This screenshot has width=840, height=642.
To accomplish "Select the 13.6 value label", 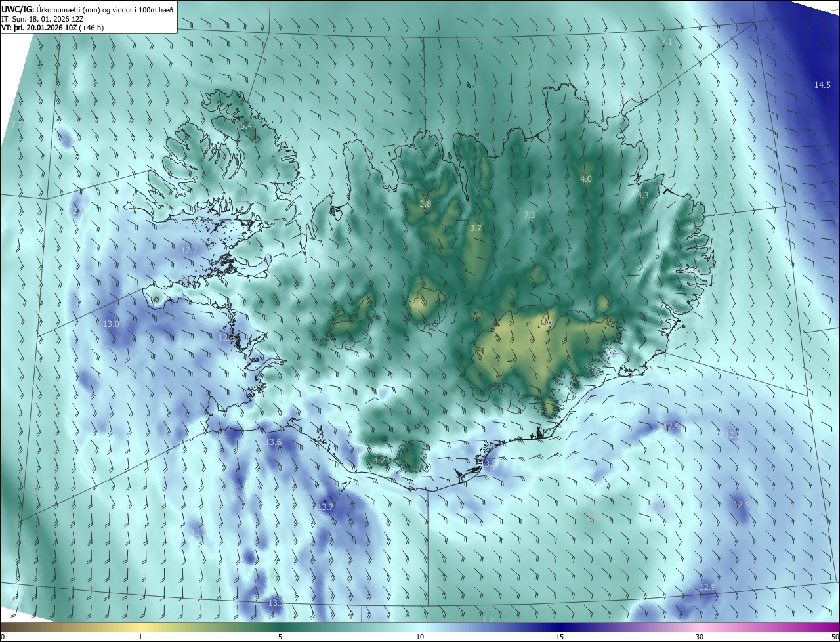I will coord(273,442).
